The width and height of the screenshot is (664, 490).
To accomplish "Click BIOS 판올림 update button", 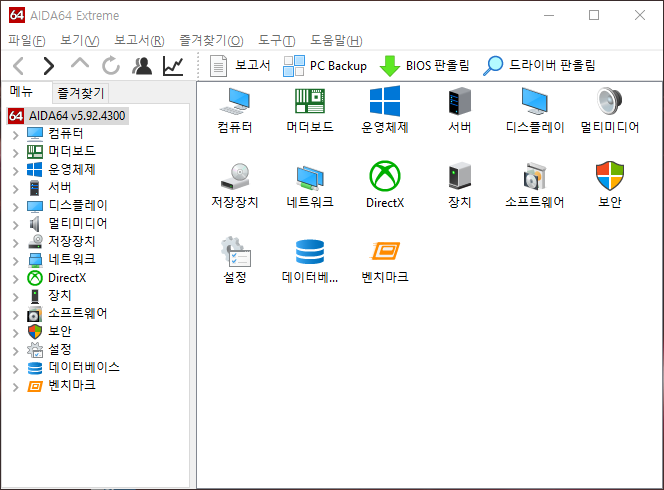I will coord(424,66).
